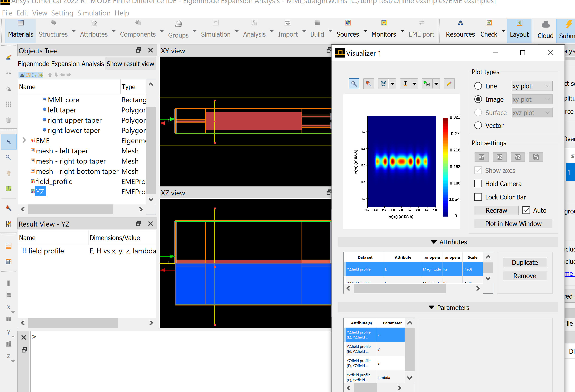Click the PNG export icon in Visualizer
Image resolution: width=575 pixels, height=392 pixels.
coord(383,84)
